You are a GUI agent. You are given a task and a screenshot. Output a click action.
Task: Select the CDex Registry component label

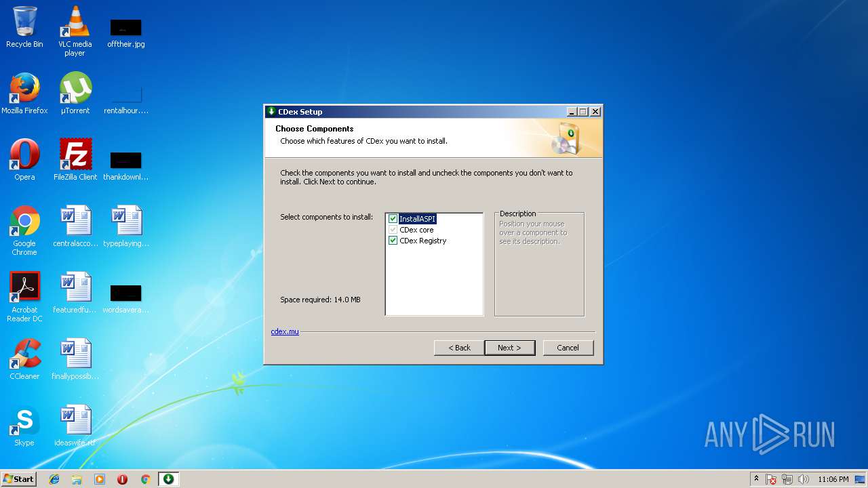tap(423, 241)
